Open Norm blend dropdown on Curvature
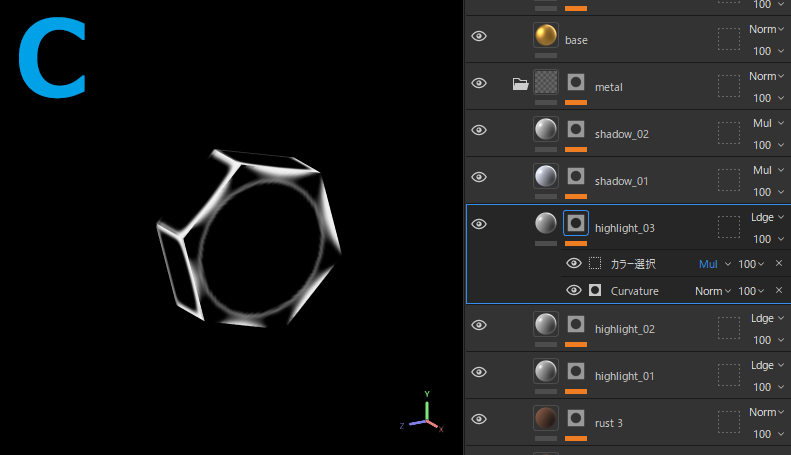791x455 pixels. 714,291
